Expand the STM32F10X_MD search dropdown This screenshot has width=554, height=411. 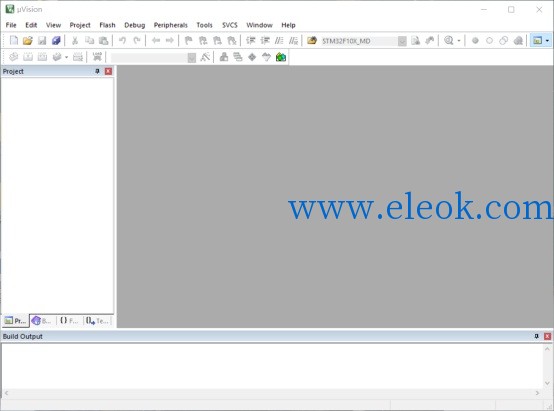(x=402, y=41)
